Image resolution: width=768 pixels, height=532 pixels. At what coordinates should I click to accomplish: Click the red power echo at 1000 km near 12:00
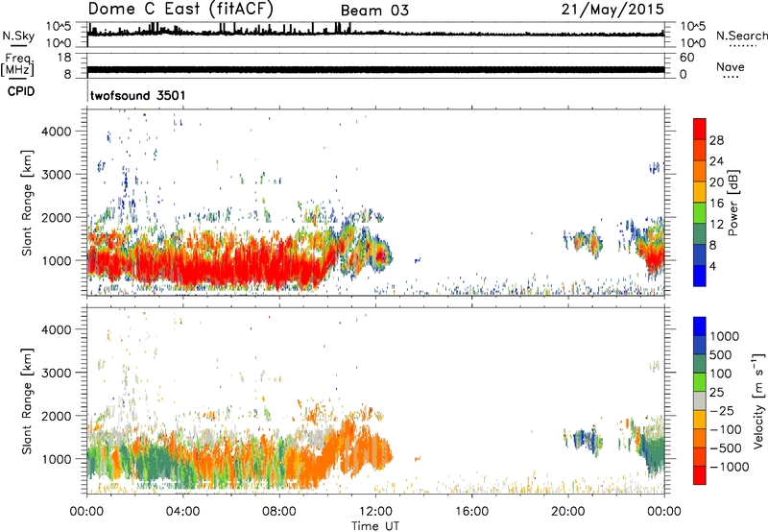pyautogui.click(x=381, y=256)
